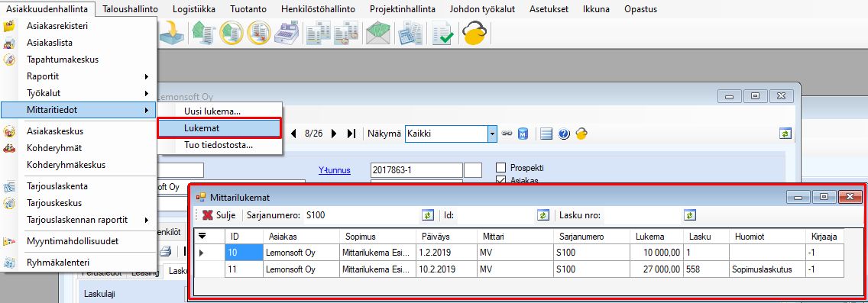
Task: Go to previous record arrow in customer window
Action: [x=293, y=134]
